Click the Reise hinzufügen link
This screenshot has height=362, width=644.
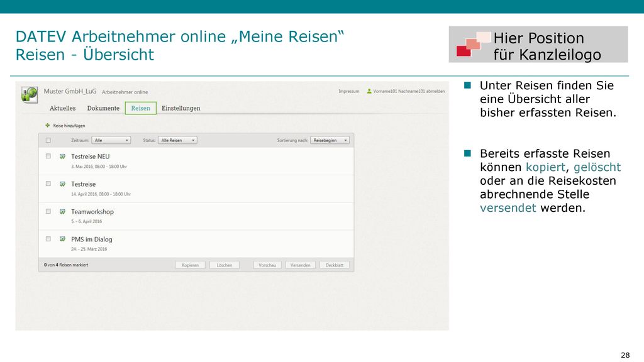click(x=69, y=126)
